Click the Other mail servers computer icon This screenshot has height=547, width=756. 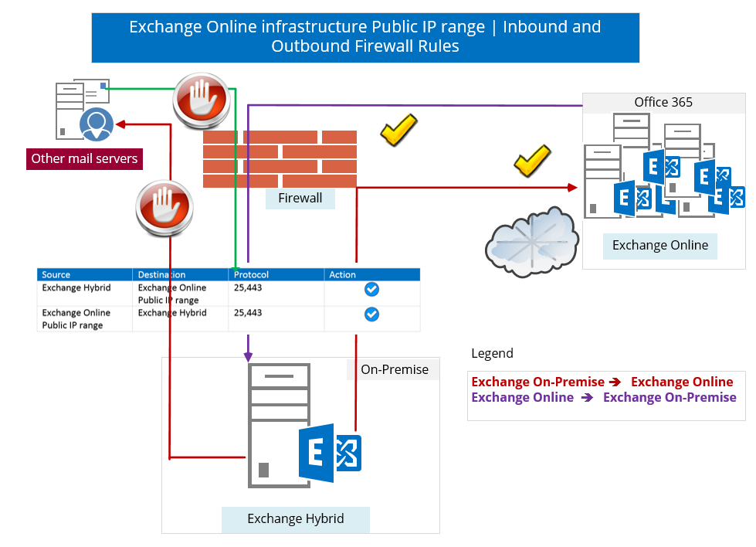(84, 110)
